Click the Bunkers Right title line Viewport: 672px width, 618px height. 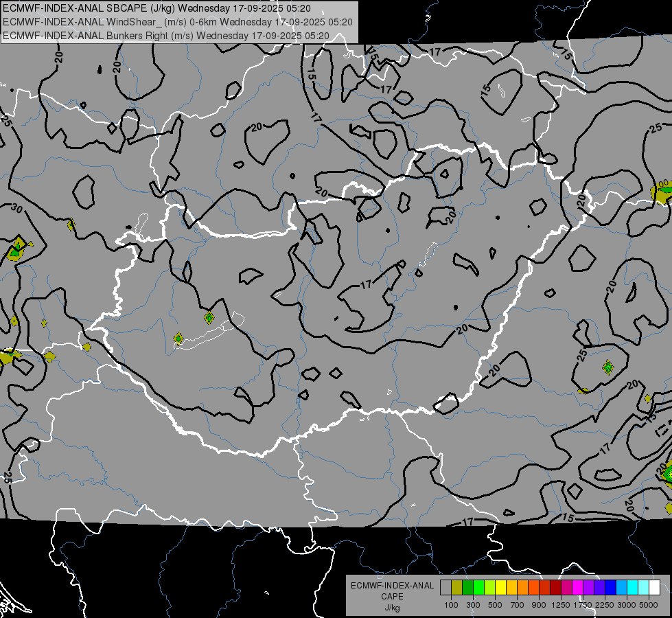tap(166, 36)
